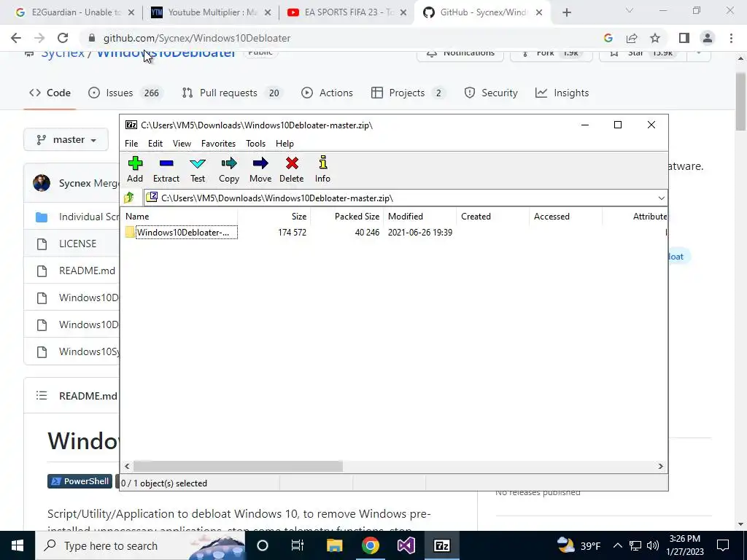Open File Explorer from the taskbar
The width and height of the screenshot is (747, 560).
[x=334, y=545]
